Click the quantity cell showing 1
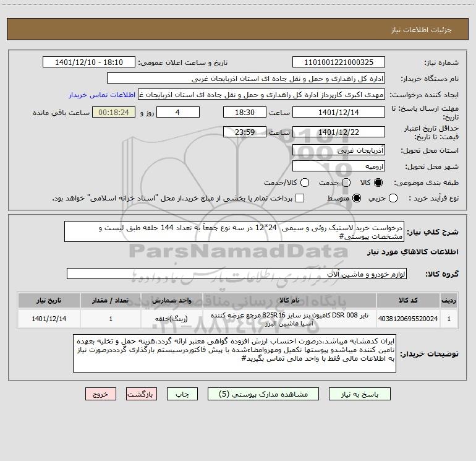Screen dimensions: 476x461 111,319
